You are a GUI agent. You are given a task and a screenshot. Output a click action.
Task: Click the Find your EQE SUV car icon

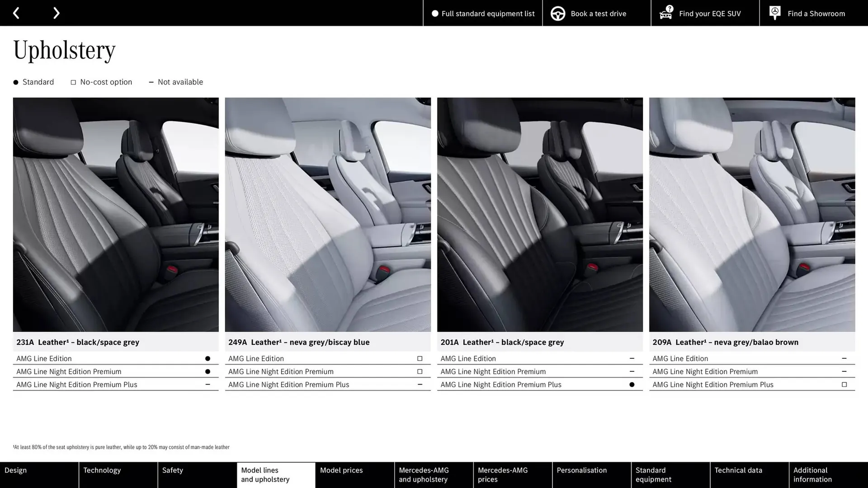666,13
